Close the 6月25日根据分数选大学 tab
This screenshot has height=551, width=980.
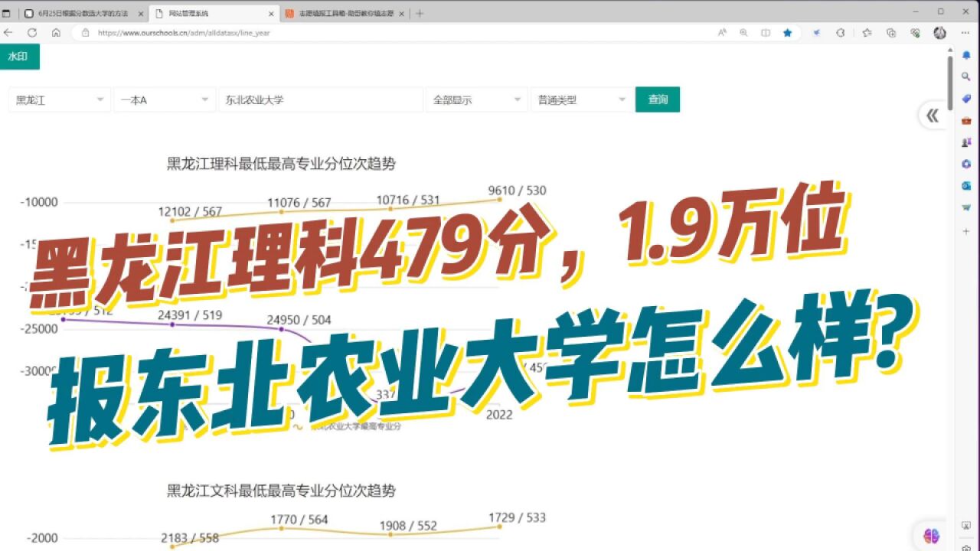coord(140,13)
